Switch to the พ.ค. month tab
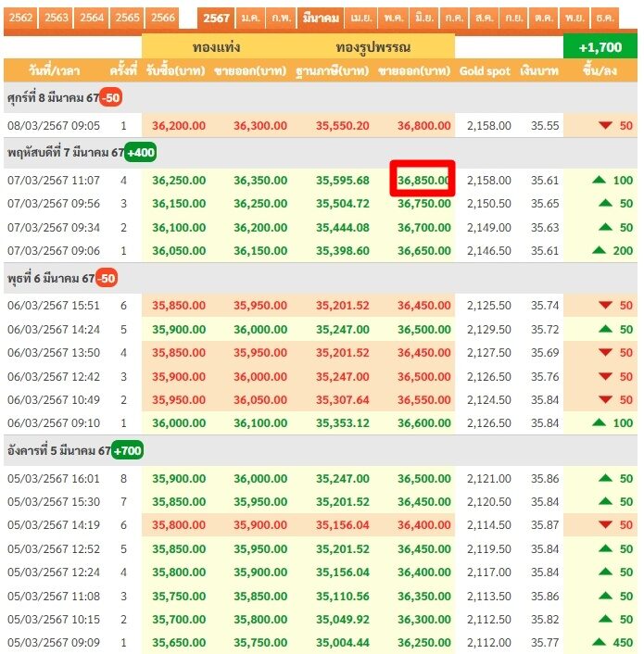The width and height of the screenshot is (644, 654). (x=394, y=19)
